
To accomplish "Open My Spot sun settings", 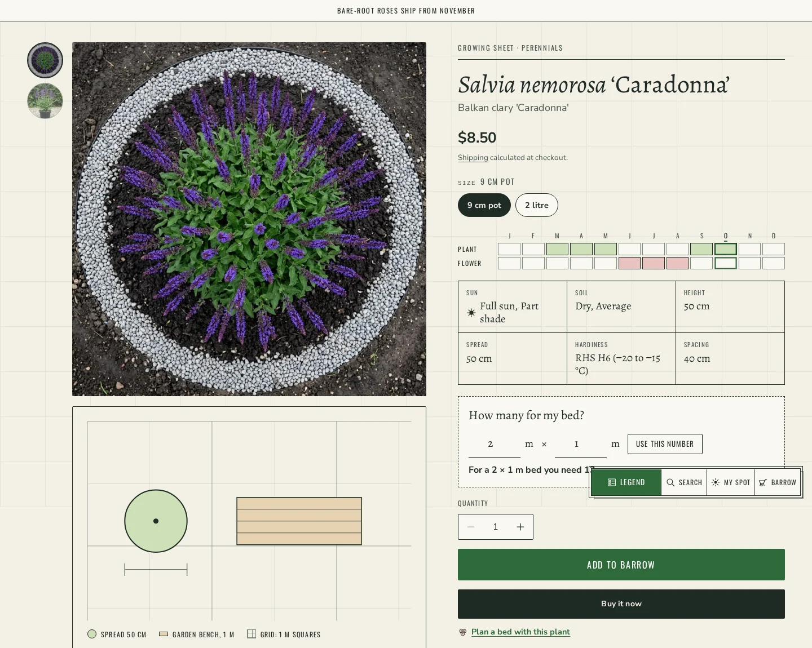I will (x=731, y=482).
